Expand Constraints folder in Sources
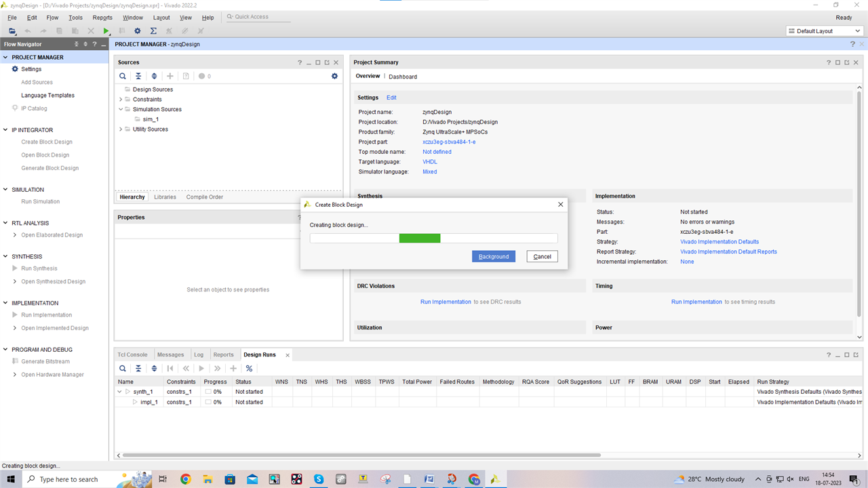The height and width of the screenshot is (488, 868). coord(121,100)
